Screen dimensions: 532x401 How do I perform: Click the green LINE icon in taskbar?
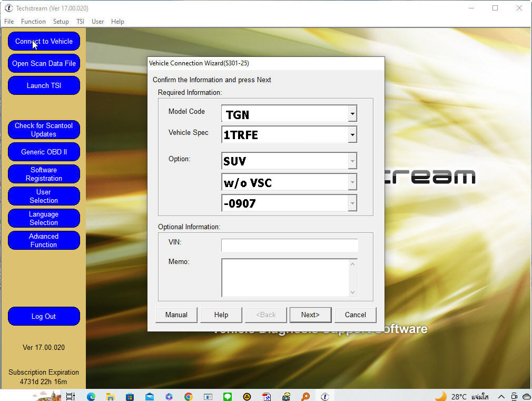click(x=227, y=396)
